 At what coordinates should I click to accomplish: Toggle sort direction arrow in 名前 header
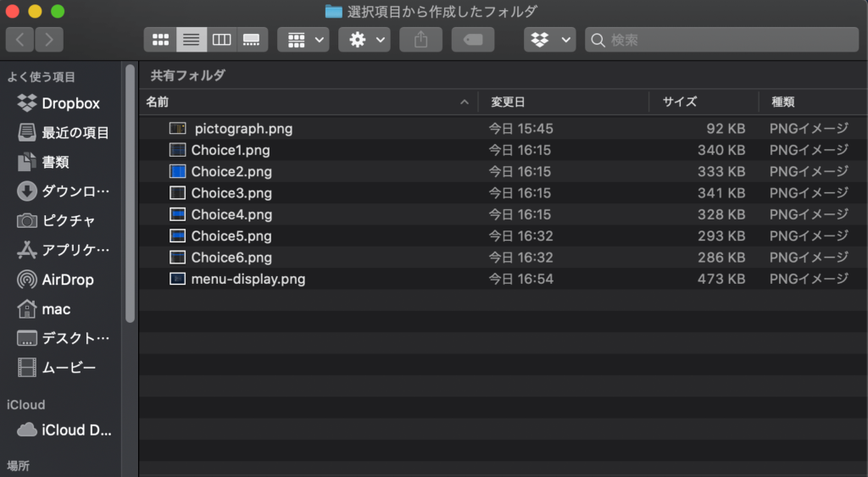point(465,103)
